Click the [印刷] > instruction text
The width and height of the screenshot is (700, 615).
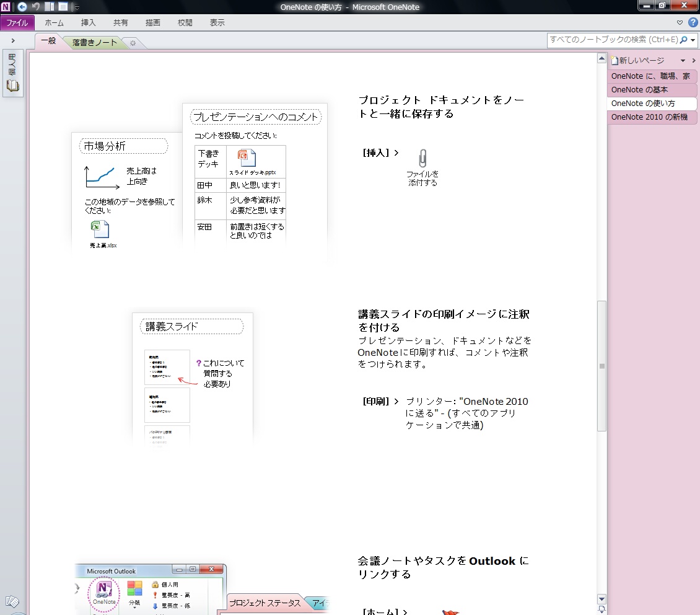click(380, 401)
